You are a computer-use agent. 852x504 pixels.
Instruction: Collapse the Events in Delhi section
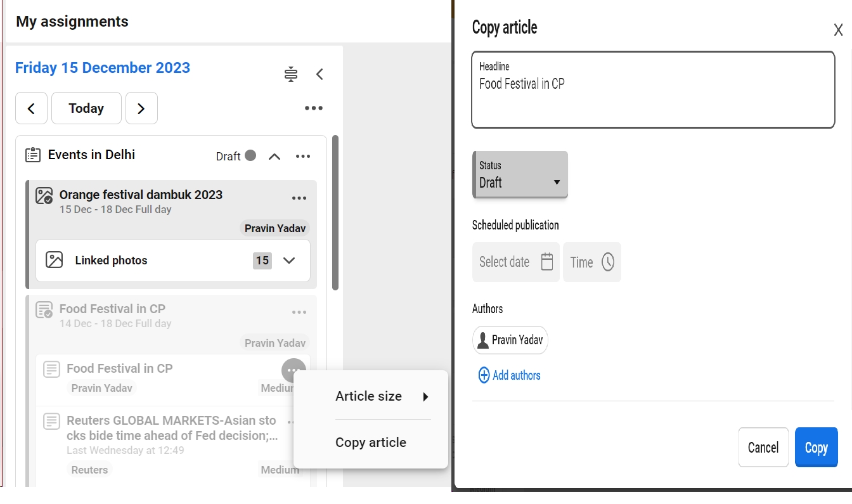pyautogui.click(x=274, y=157)
